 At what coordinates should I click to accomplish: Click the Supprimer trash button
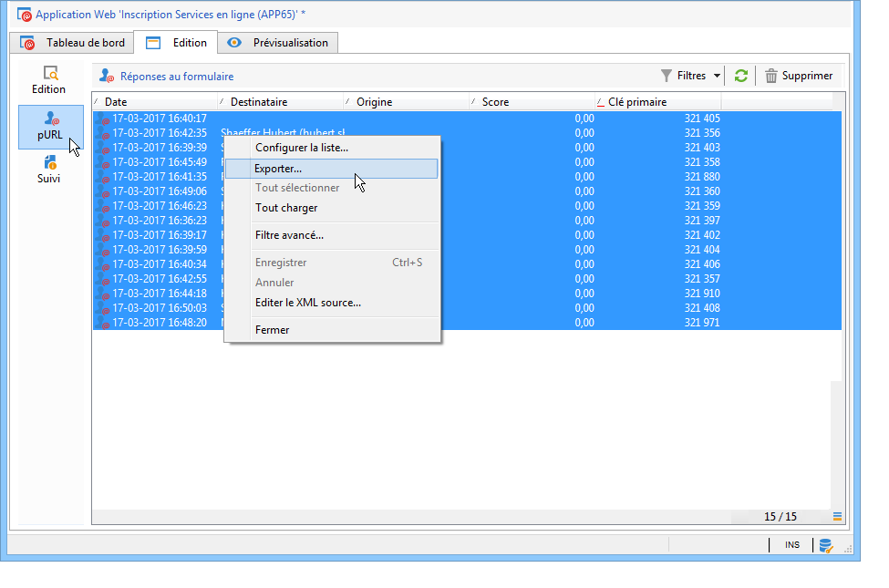click(x=799, y=76)
